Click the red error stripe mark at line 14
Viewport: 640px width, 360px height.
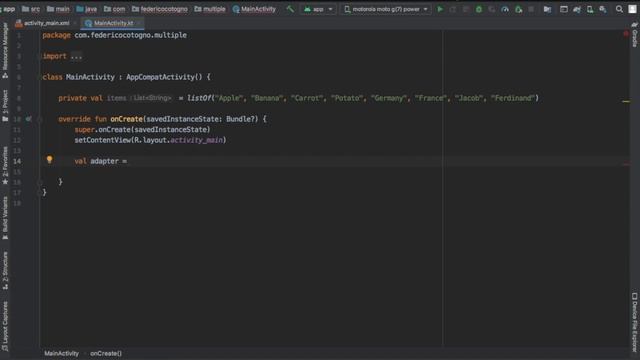[x=626, y=164]
